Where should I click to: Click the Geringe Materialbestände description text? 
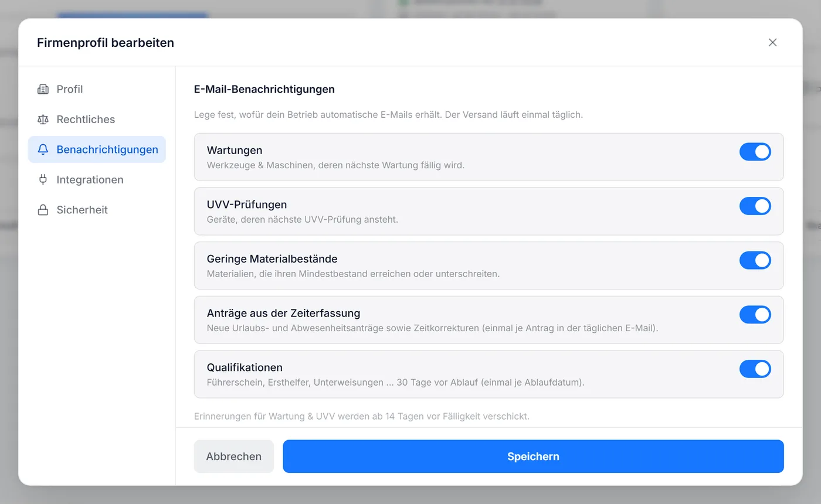click(354, 274)
